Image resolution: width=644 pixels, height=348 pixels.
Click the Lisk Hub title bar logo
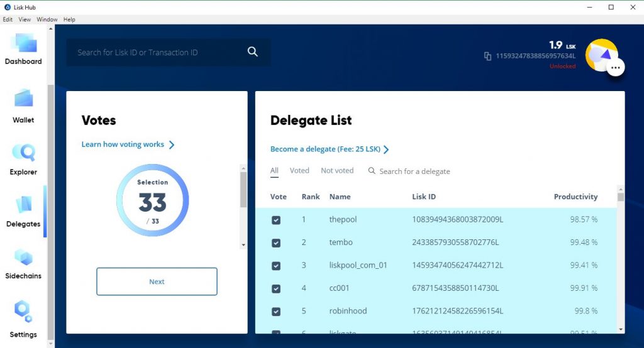[8, 7]
